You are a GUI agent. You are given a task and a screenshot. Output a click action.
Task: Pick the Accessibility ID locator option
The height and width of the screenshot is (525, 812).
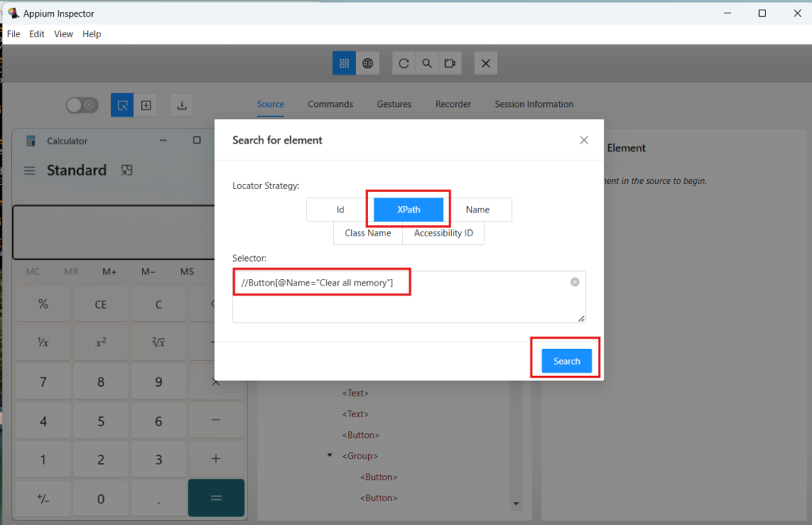[x=443, y=233]
